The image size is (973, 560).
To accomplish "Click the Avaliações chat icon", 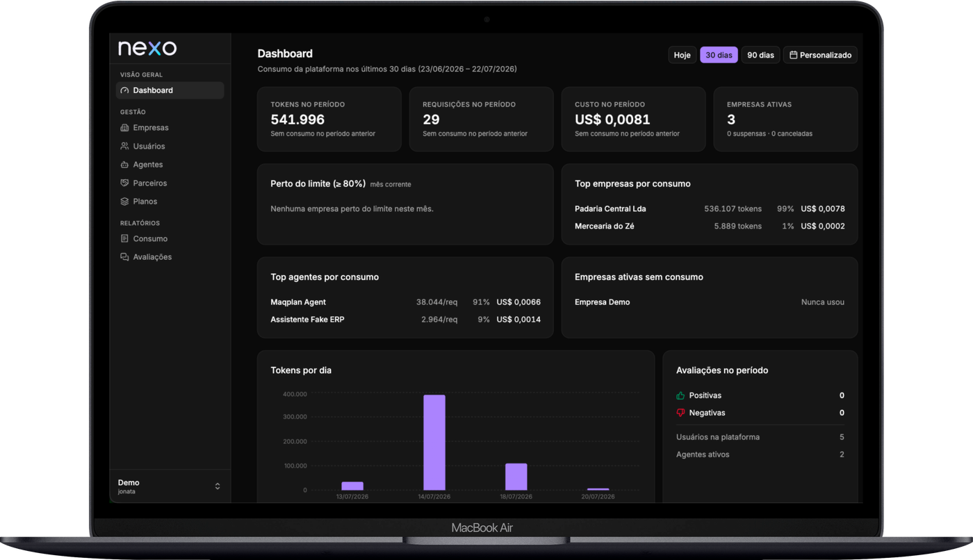I will (x=124, y=257).
